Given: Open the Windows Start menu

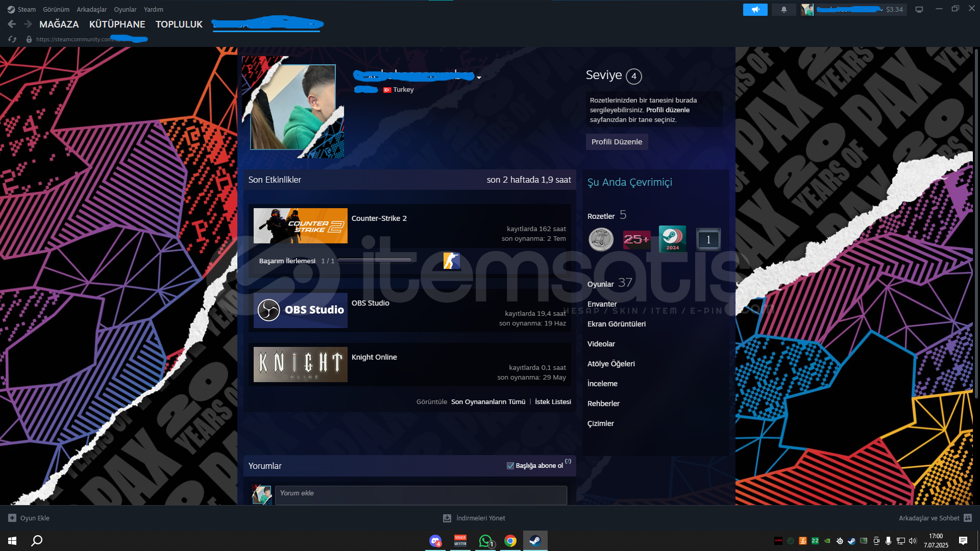Looking at the screenshot, I should [x=12, y=541].
